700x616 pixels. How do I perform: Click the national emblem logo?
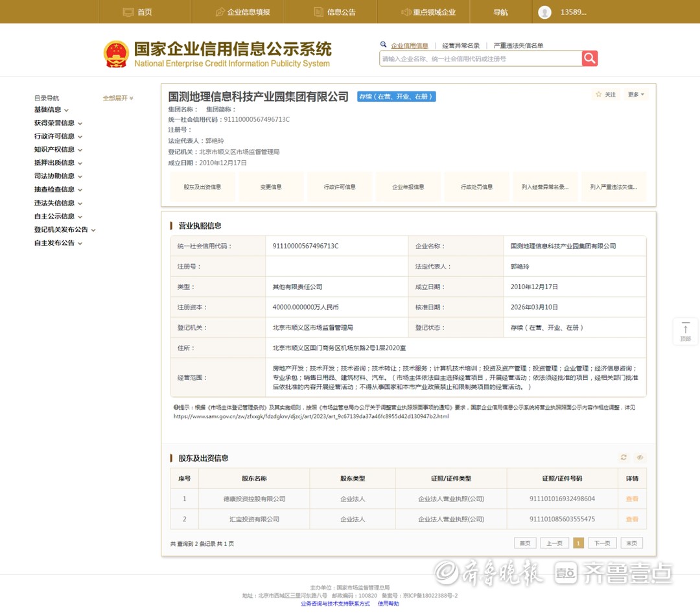click(x=116, y=54)
